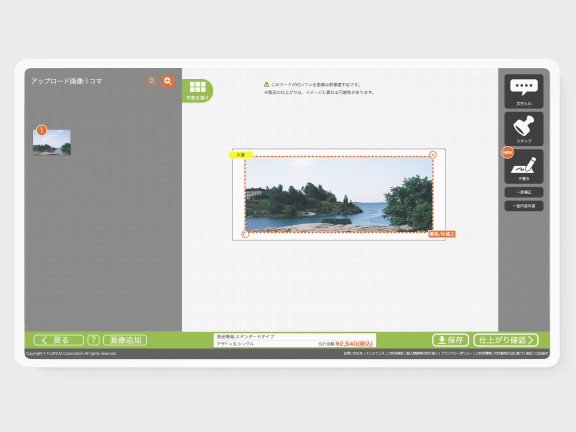Click the 保存 save button
The height and width of the screenshot is (432, 576).
click(450, 340)
